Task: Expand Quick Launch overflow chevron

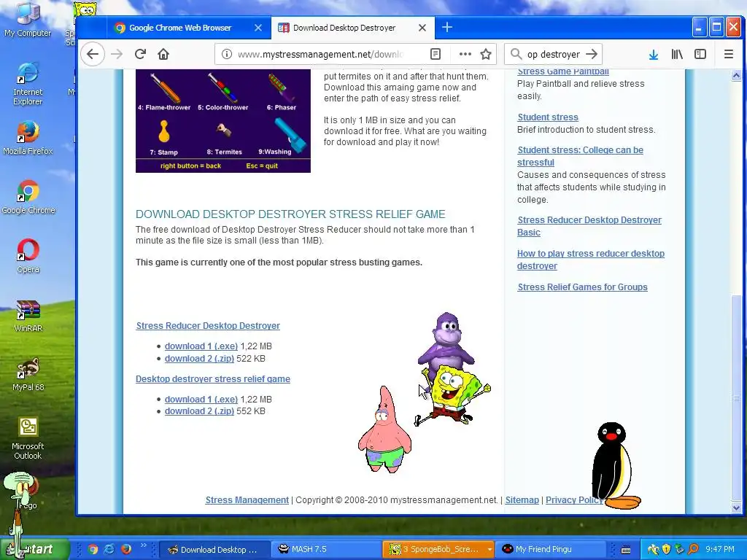Action: 144,545
